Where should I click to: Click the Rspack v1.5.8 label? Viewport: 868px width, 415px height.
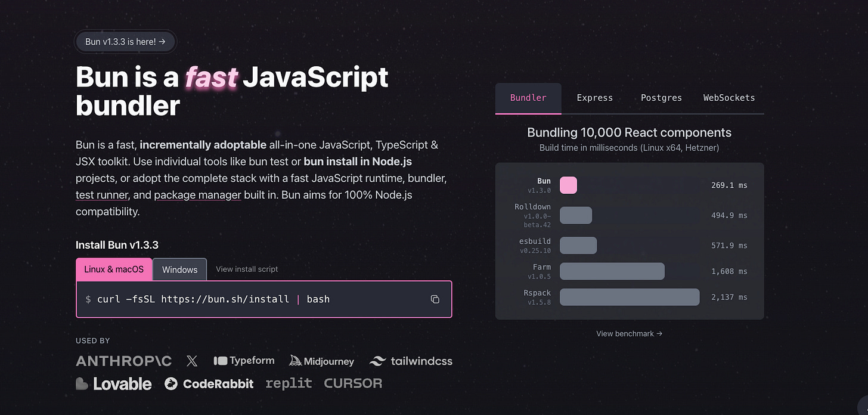coord(537,297)
